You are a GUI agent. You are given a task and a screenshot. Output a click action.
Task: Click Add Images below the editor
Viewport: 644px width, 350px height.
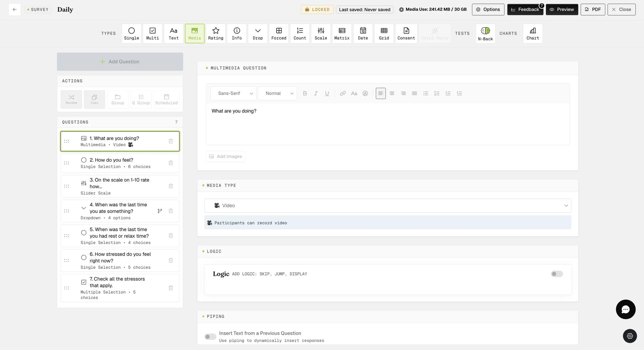pos(225,156)
